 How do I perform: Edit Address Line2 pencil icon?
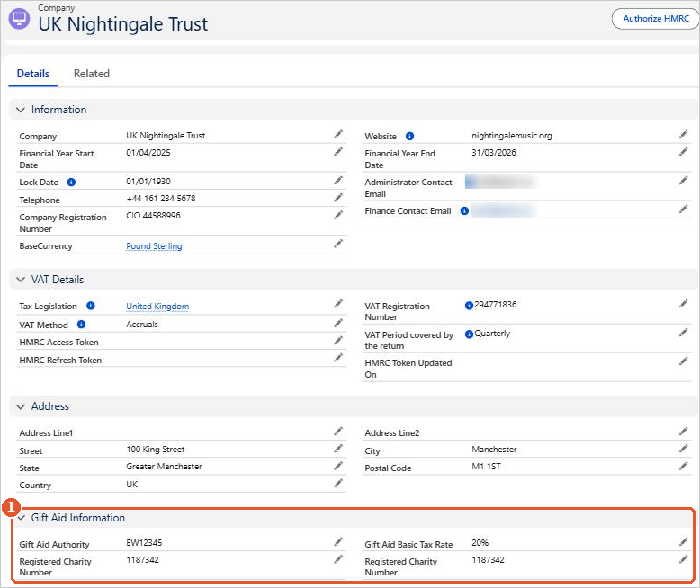pyautogui.click(x=684, y=431)
